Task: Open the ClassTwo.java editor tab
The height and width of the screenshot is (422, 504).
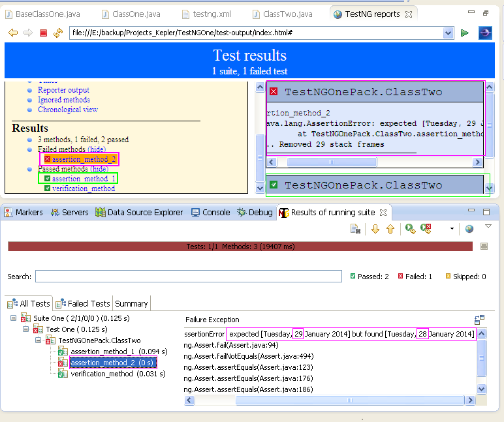Action: click(283, 14)
